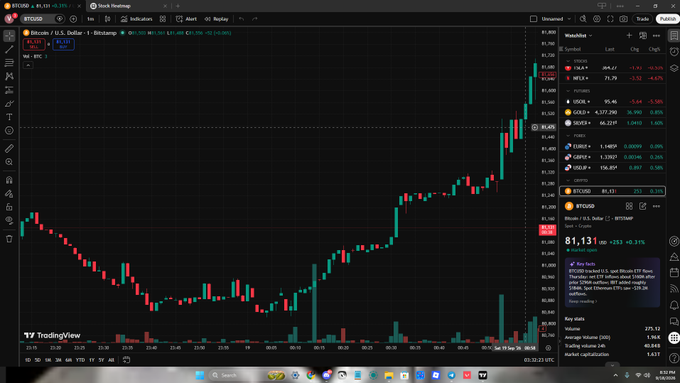Open the chart patterns tool
The width and height of the screenshot is (680, 383).
[x=9, y=76]
